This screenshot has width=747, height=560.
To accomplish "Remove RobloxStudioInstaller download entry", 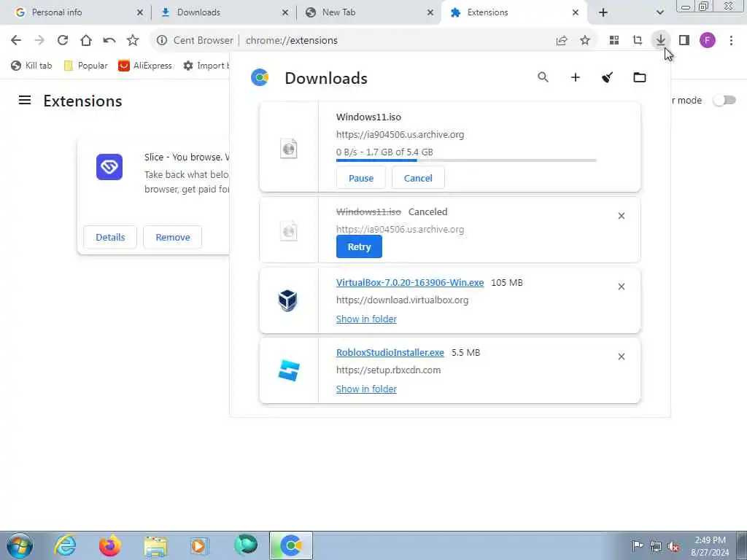I will [622, 357].
